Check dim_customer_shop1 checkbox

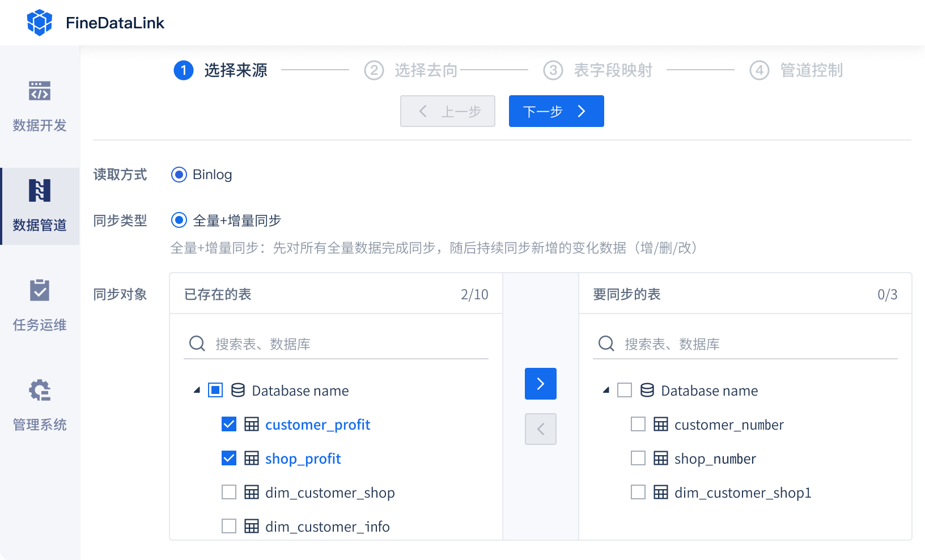coord(638,492)
